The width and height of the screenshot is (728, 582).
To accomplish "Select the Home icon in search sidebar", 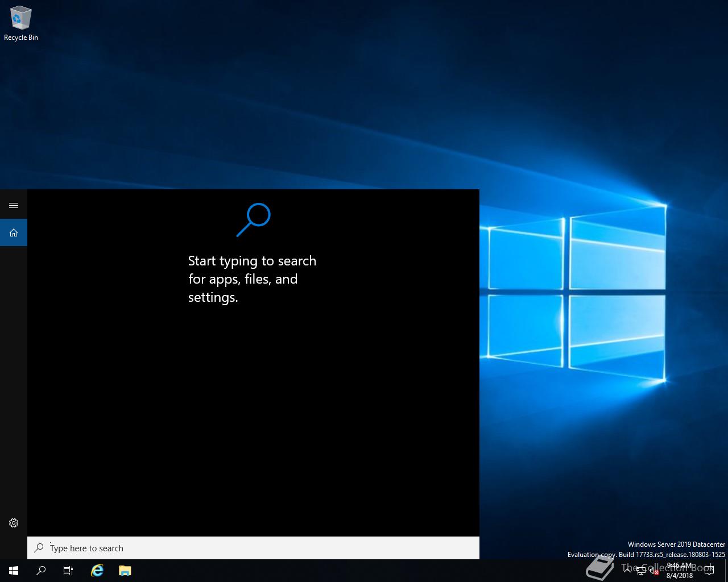I will click(x=14, y=232).
